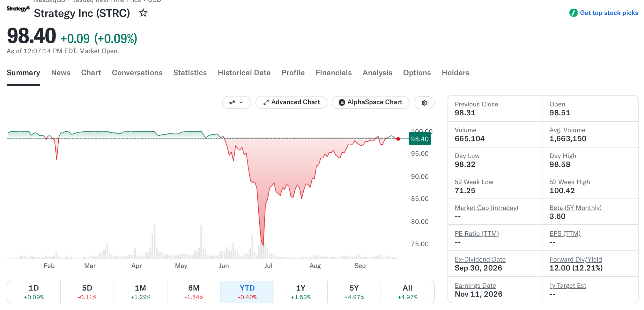
Task: Open the Holders tab
Action: click(455, 73)
